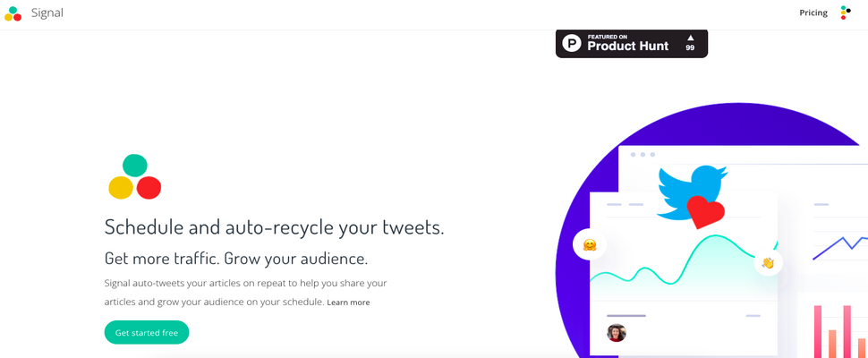
Task: Click the hugging face emoji bubble
Action: coord(590,244)
